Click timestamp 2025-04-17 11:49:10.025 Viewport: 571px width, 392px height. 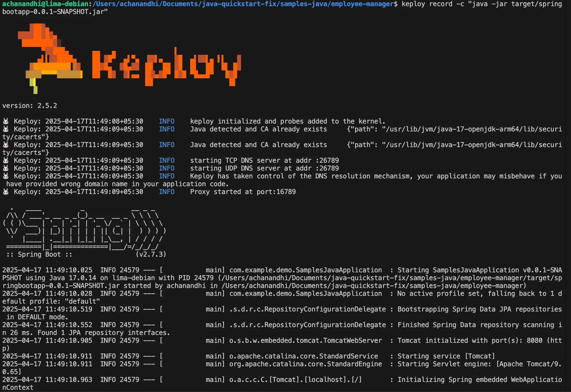[47, 270]
